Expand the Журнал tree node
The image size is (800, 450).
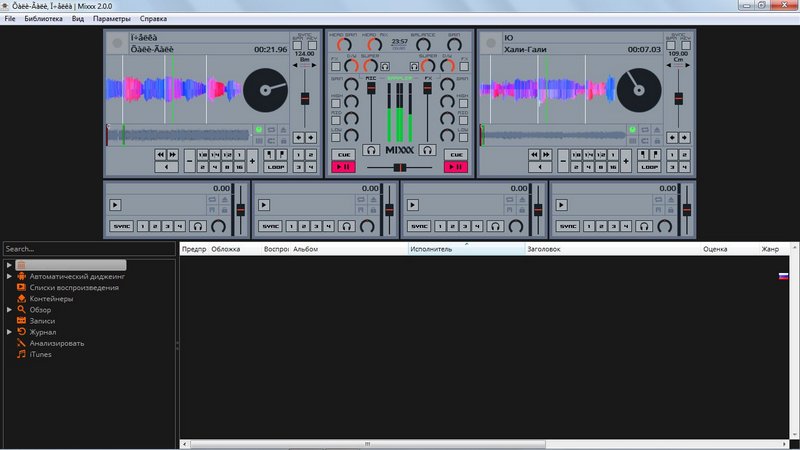click(x=9, y=332)
